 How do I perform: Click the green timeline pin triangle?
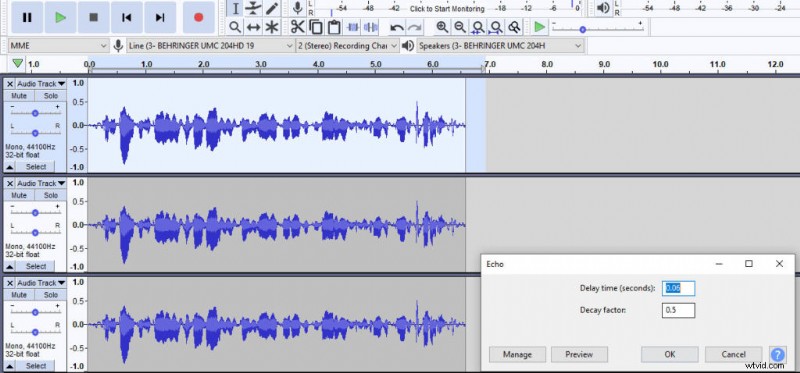click(x=17, y=64)
